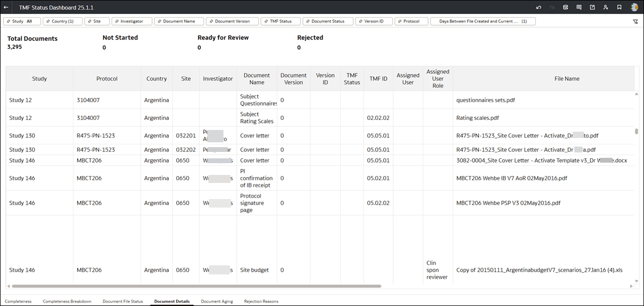Open the comments icon in header

tap(579, 7)
